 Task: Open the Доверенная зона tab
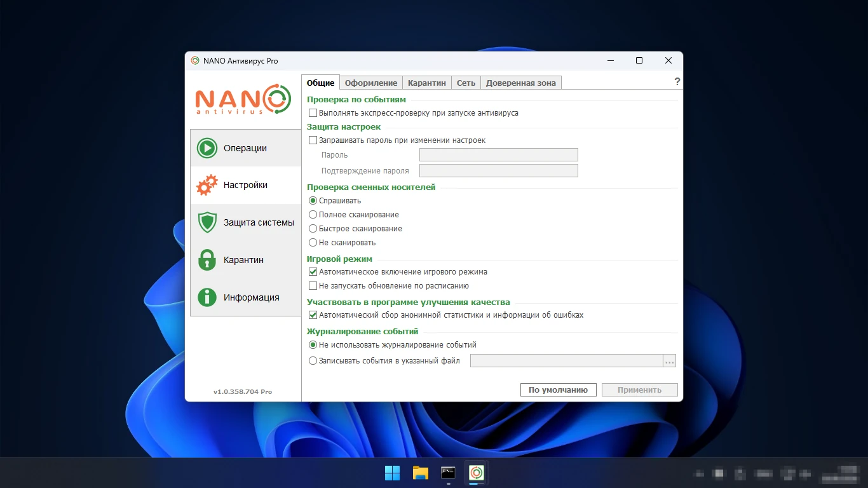[521, 83]
